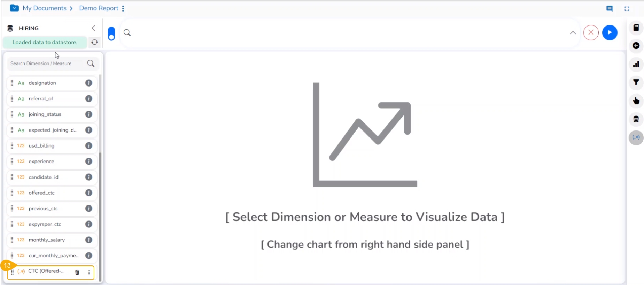Toggle fullscreen view

(x=627, y=9)
